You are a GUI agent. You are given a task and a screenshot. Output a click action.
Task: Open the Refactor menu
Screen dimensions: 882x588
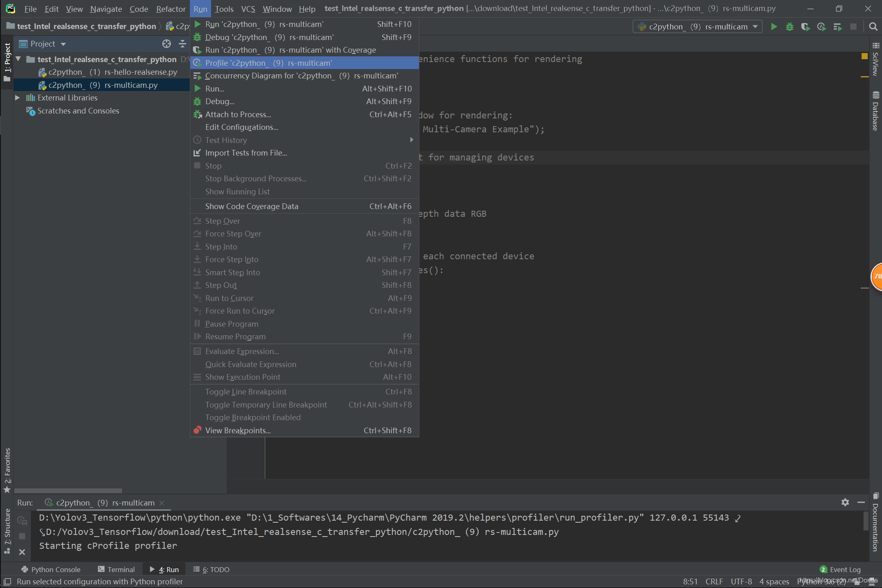tap(171, 9)
